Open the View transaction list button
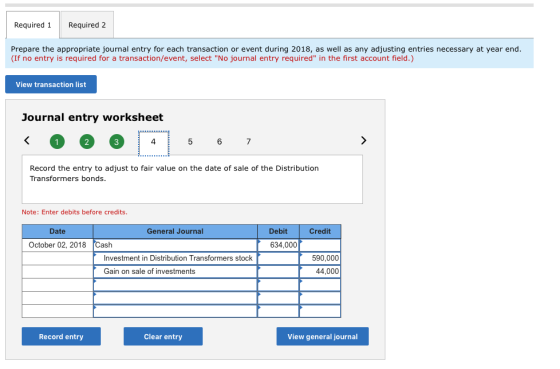Viewport: 560px width, 369px height. (51, 84)
